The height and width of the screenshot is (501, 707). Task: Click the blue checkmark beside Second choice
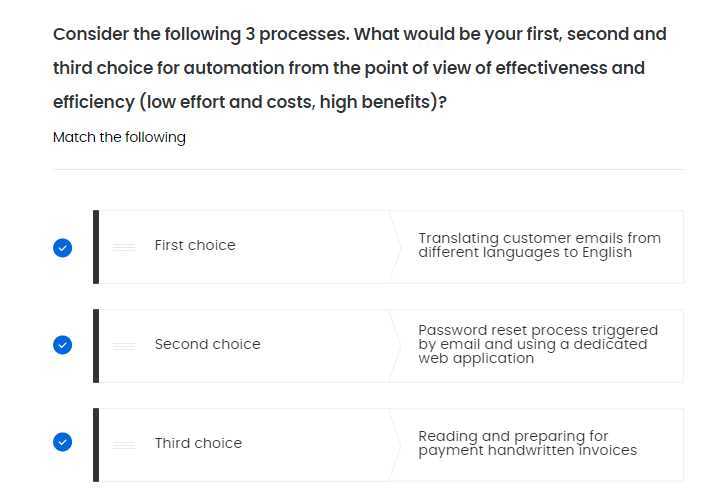(63, 345)
